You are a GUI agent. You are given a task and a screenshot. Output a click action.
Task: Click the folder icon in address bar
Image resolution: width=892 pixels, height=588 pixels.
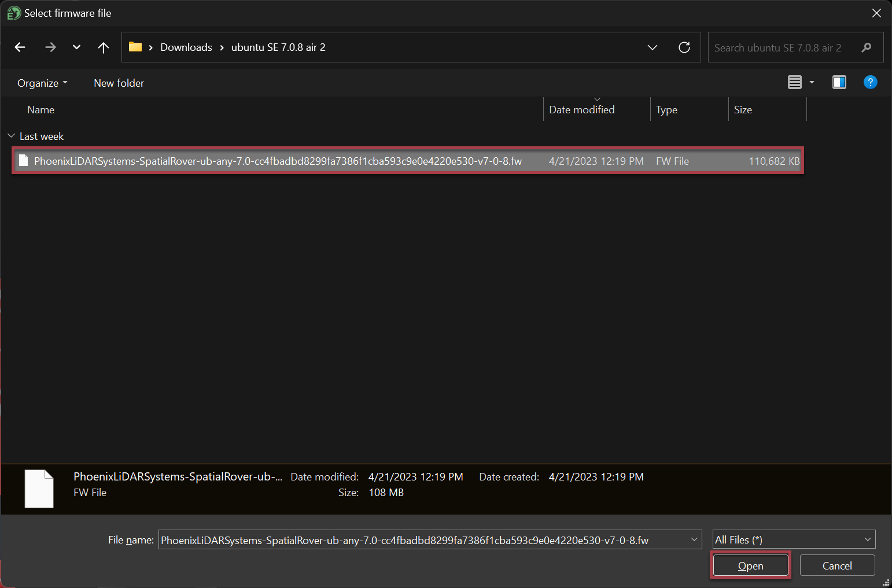(135, 47)
